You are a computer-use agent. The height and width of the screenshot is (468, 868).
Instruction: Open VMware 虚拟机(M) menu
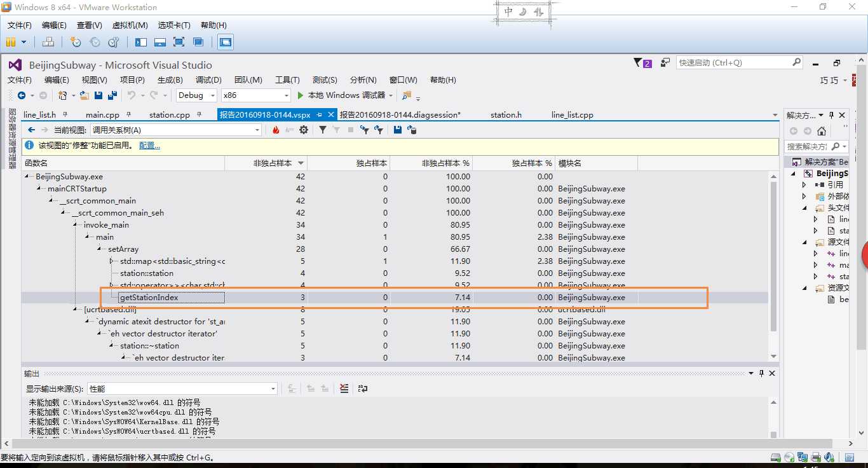click(130, 25)
